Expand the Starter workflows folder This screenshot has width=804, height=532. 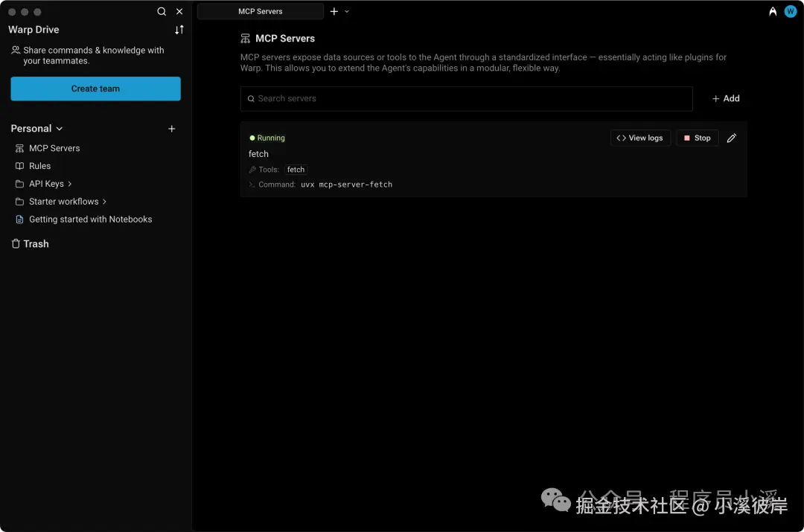(x=104, y=202)
